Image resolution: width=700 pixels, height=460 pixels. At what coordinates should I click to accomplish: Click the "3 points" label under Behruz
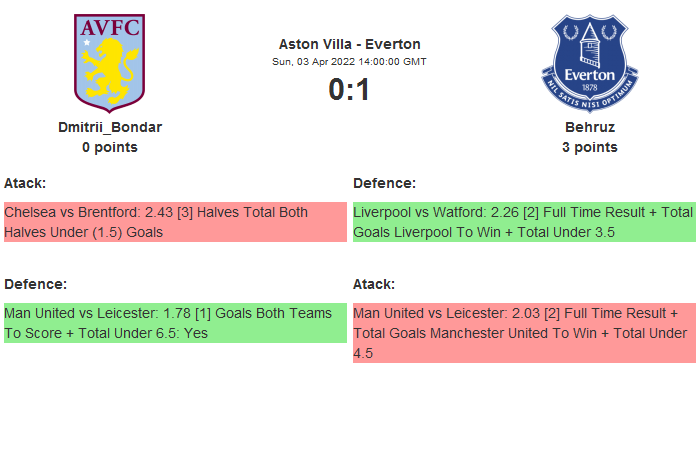pyautogui.click(x=590, y=147)
